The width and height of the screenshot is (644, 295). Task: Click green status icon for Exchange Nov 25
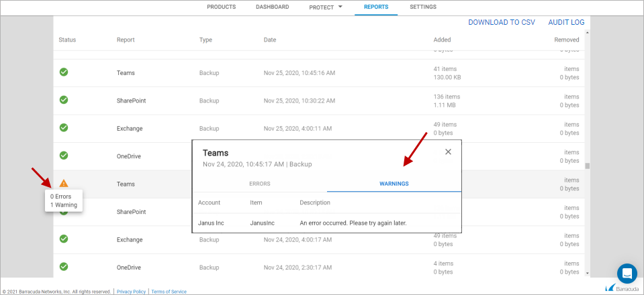(x=64, y=127)
